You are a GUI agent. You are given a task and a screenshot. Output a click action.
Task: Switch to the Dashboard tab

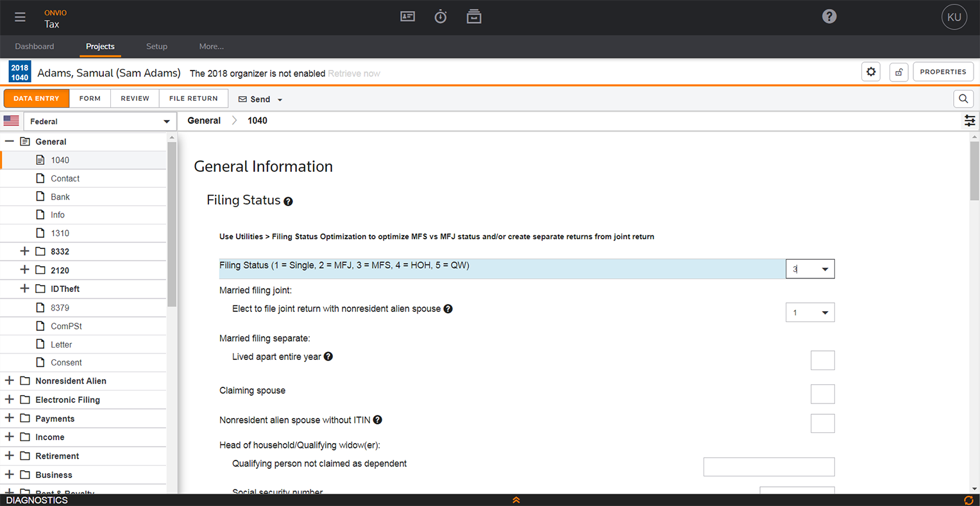tap(35, 46)
